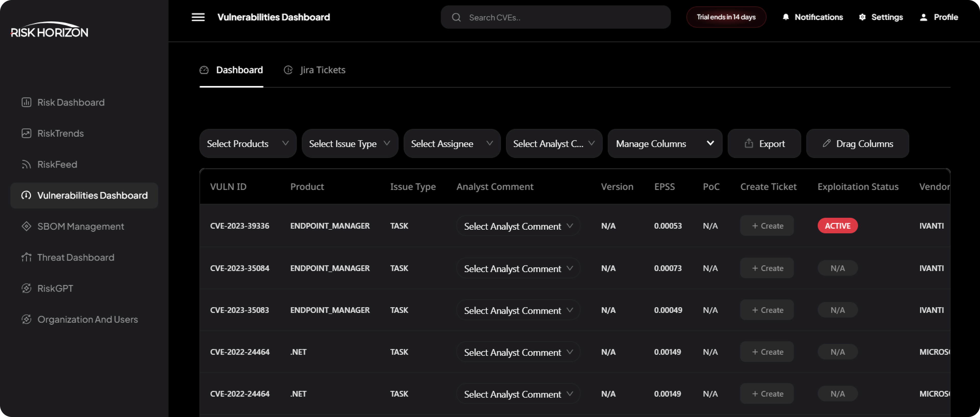Click the Notifications bell icon
980x417 pixels.
(x=786, y=17)
